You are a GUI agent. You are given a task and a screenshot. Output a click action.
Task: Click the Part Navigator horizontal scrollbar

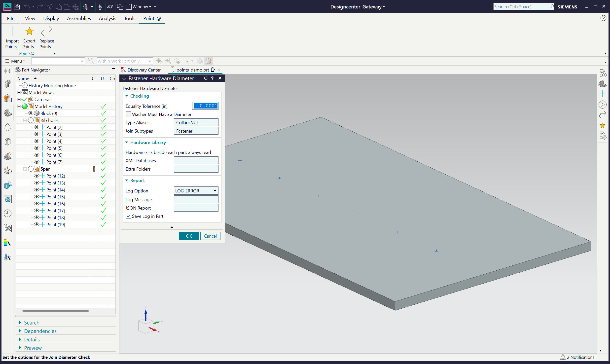coord(55,311)
